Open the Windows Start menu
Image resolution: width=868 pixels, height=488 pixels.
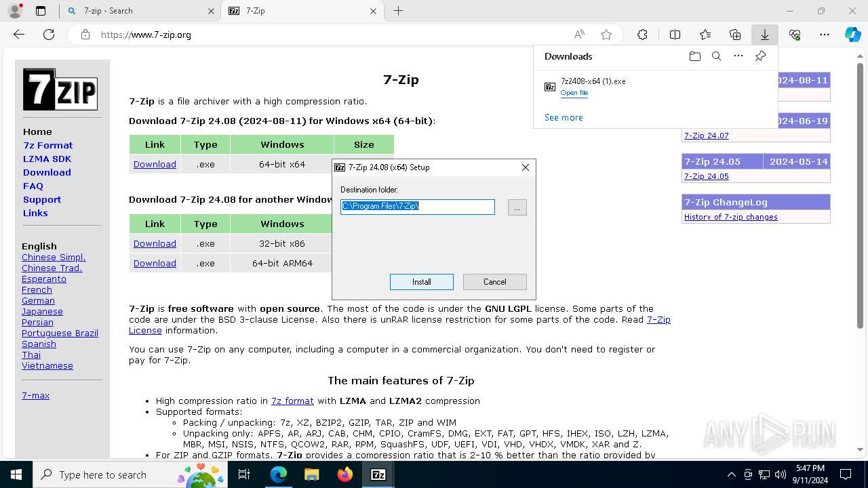pos(16,474)
